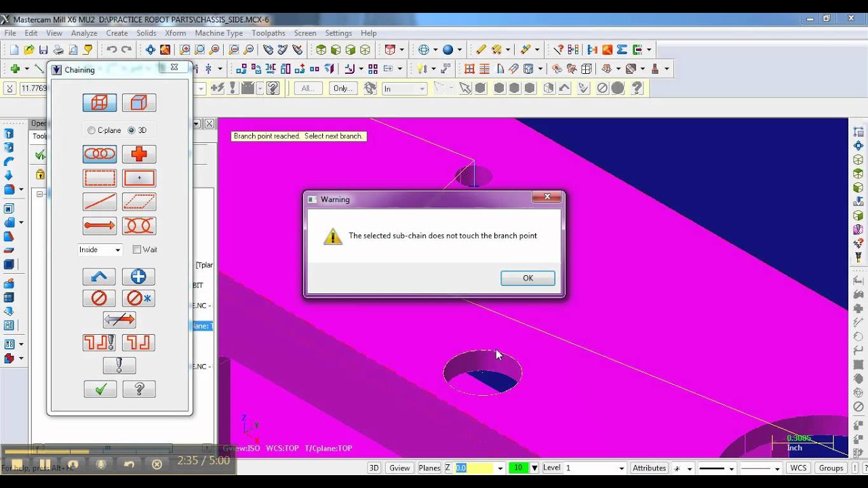Click the Unselect all chains icon
The height and width of the screenshot is (488, 868).
[139, 298]
